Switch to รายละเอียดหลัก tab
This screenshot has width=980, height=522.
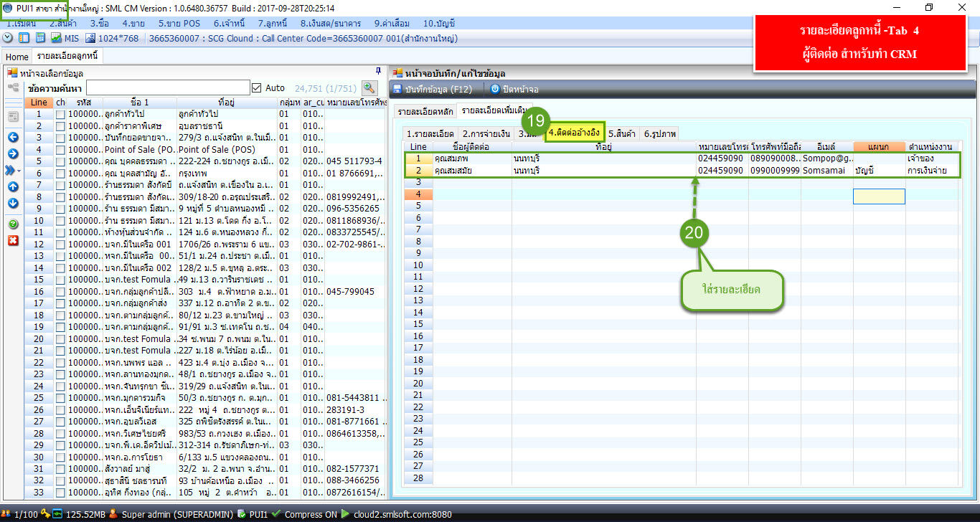425,111
